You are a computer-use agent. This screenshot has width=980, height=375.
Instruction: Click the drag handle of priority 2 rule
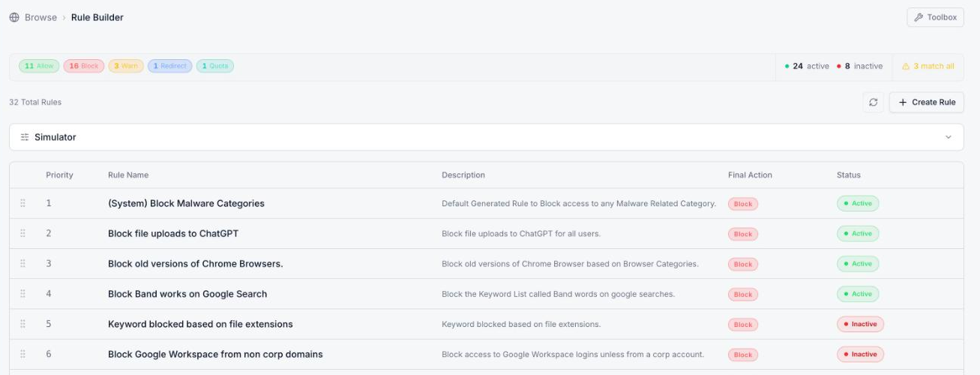[23, 233]
